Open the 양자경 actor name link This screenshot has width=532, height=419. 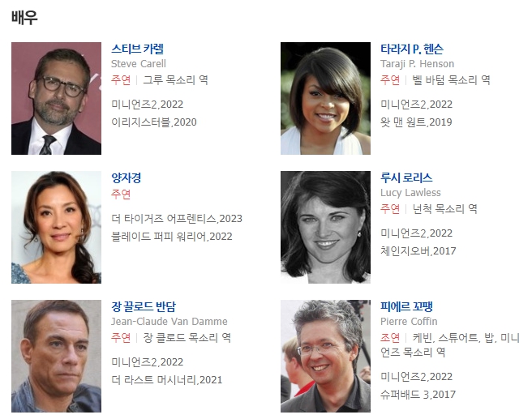(127, 177)
